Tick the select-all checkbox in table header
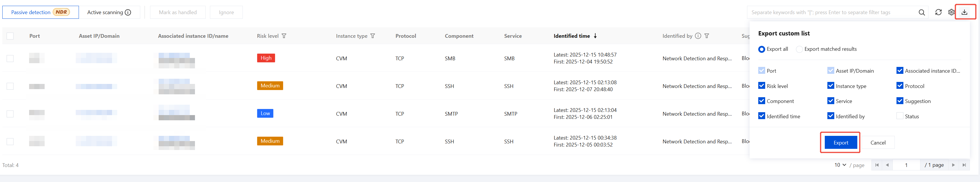 (x=10, y=36)
